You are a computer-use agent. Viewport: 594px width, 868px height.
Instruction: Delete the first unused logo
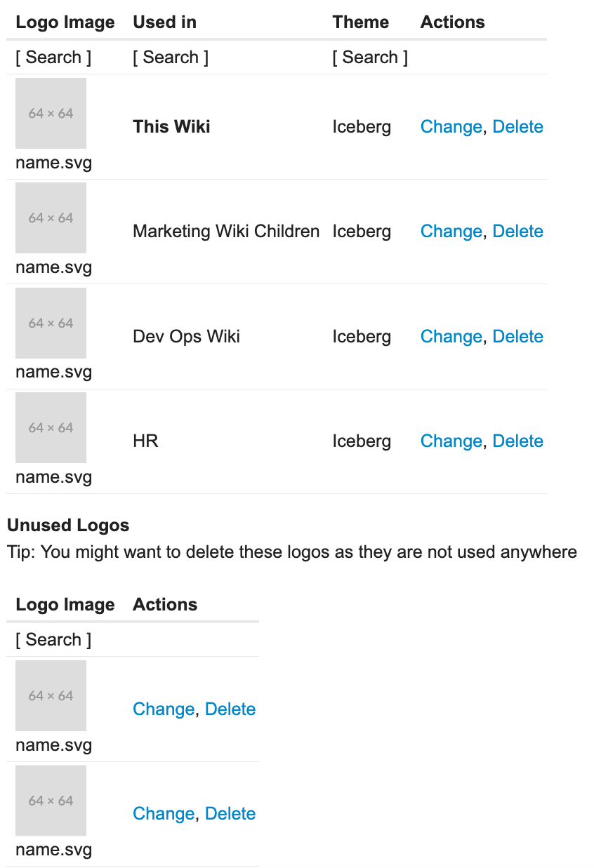click(x=230, y=709)
